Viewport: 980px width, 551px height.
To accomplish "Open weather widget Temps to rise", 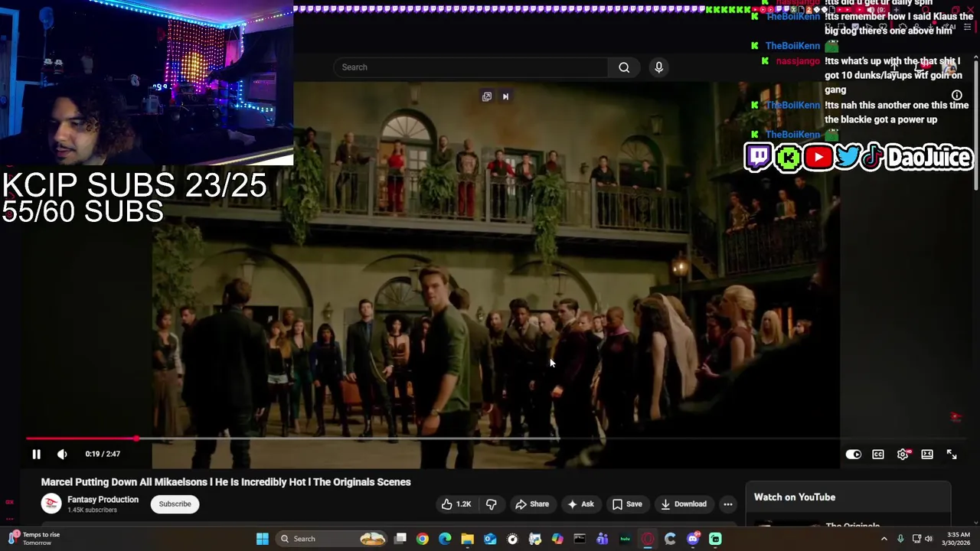I will (34, 539).
